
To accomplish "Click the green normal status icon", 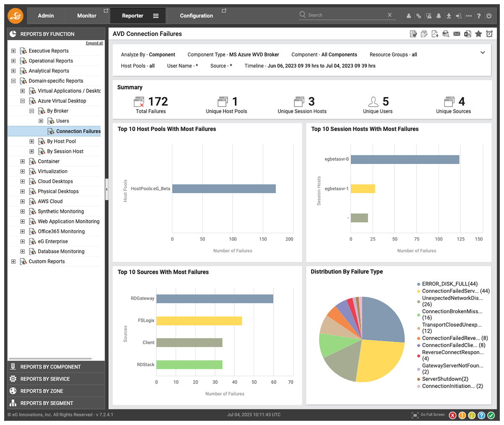I will pyautogui.click(x=491, y=415).
